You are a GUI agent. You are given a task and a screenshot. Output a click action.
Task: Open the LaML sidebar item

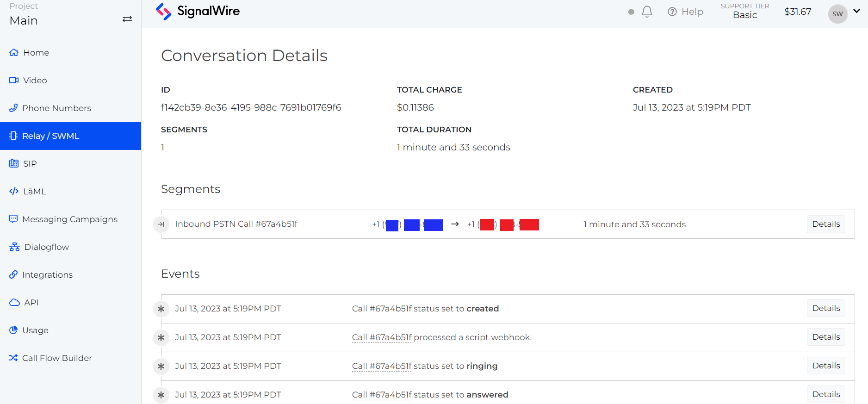(x=34, y=192)
